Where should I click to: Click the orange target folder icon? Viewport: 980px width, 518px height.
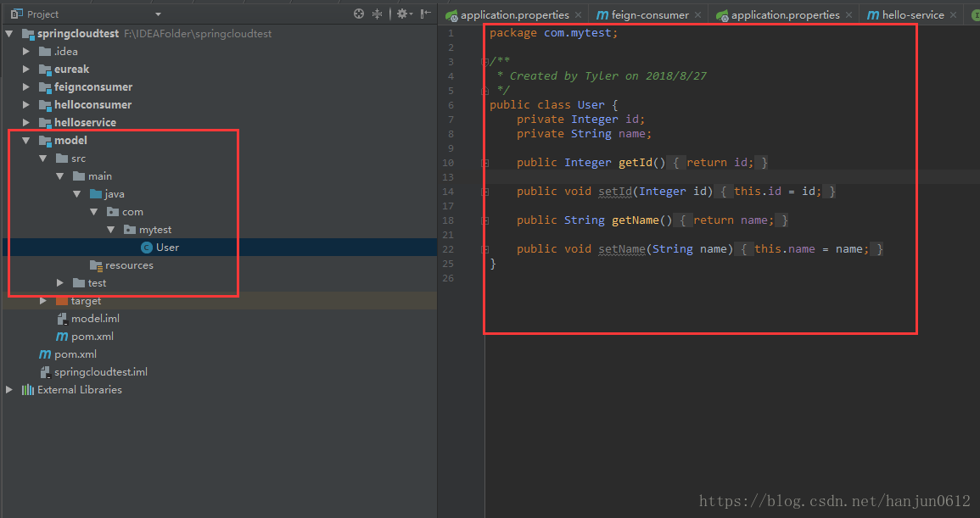click(x=62, y=301)
